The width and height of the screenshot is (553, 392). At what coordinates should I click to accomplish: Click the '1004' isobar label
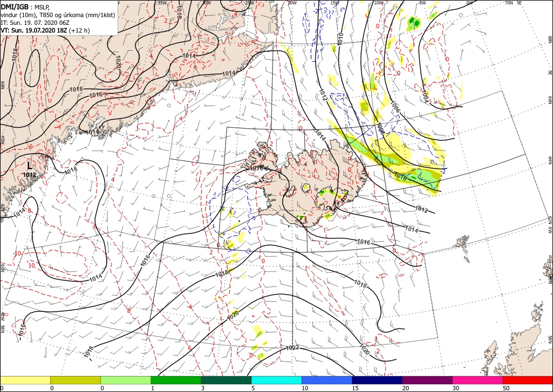click(425, 96)
